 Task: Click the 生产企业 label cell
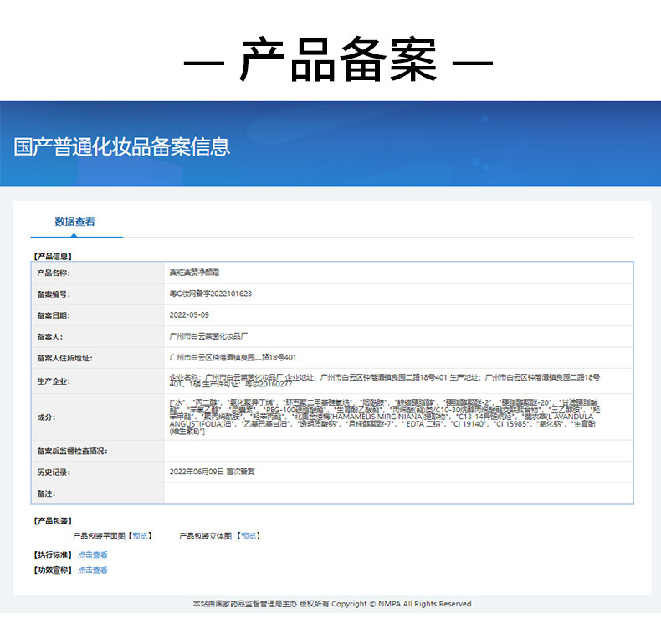pos(97,381)
